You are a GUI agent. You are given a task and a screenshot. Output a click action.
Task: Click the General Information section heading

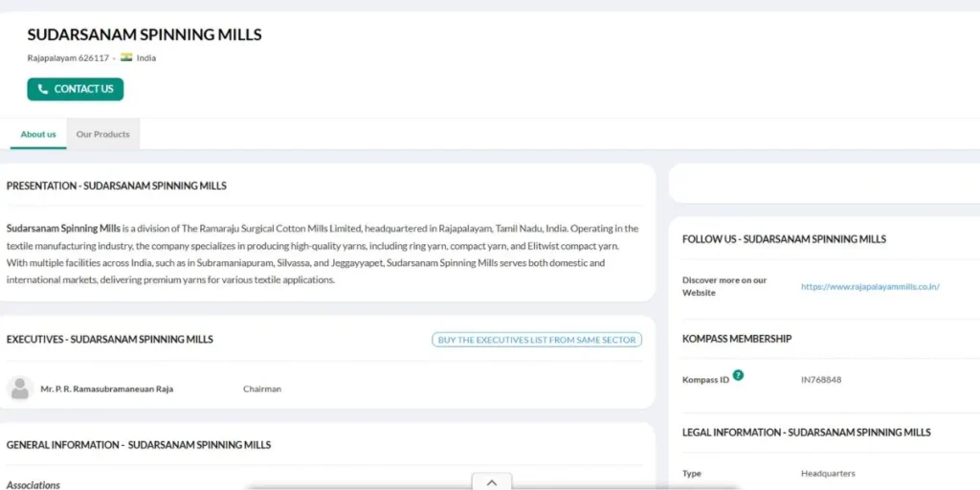[x=139, y=445]
